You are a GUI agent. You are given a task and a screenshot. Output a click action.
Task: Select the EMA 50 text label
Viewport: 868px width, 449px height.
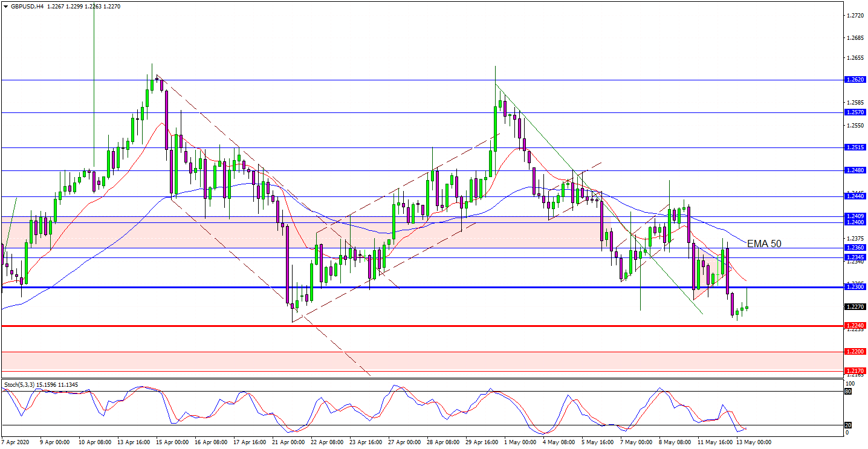tap(764, 244)
